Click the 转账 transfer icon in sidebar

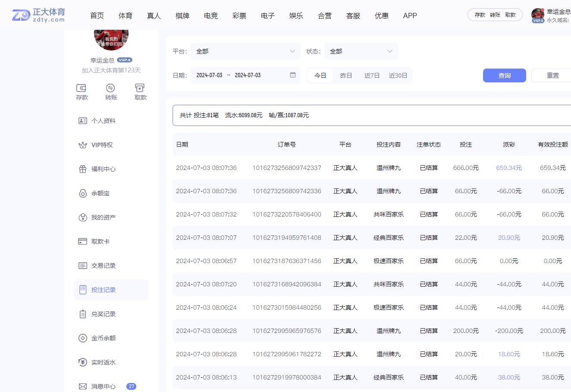[x=111, y=88]
